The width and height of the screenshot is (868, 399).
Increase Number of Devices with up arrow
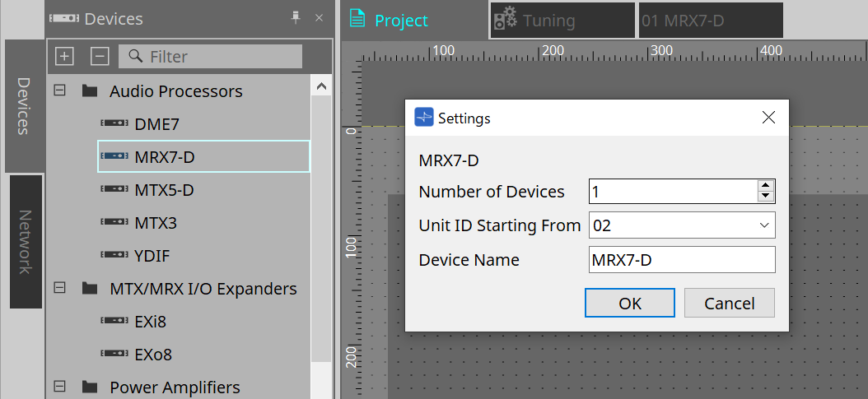(x=766, y=186)
